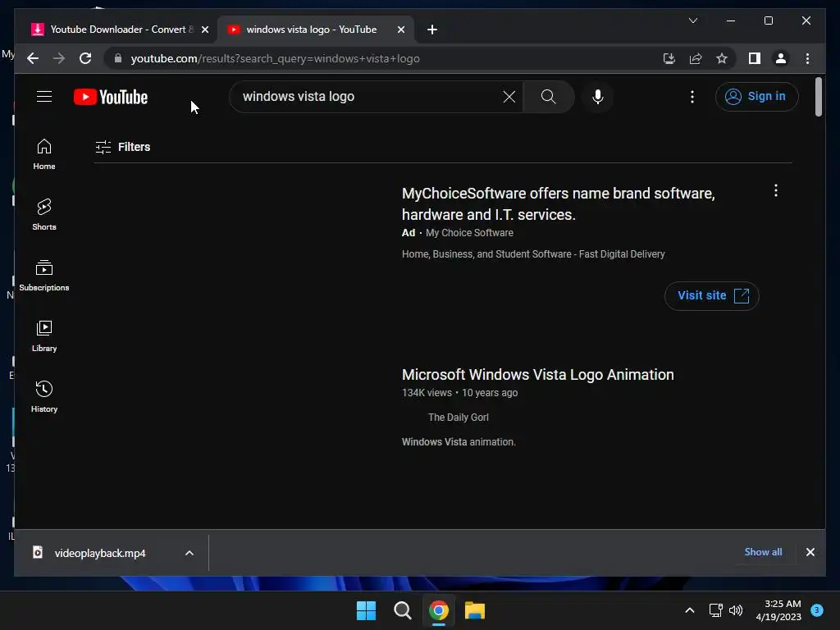This screenshot has height=630, width=840.
Task: Click browser back arrow
Action: coord(33,58)
